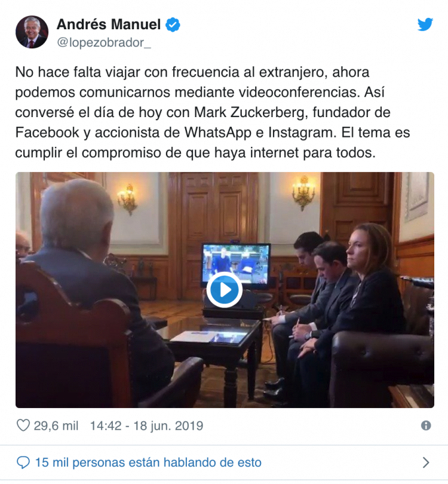The width and height of the screenshot is (448, 484).
Task: Expand the conversation with right chevron
Action: click(x=426, y=462)
